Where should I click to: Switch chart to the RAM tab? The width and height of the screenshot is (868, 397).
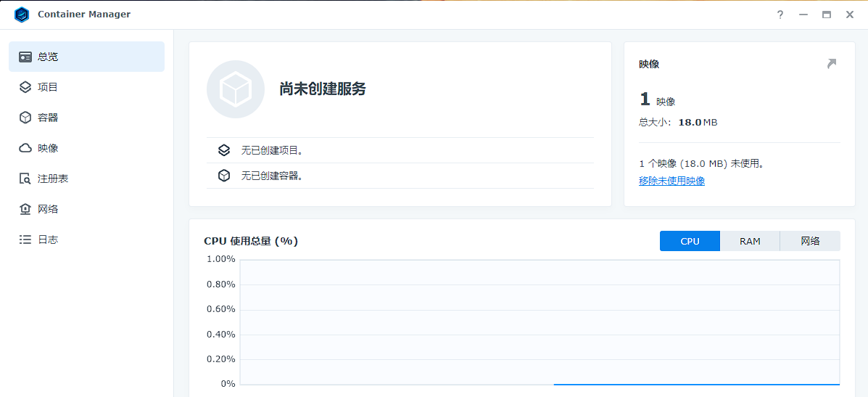750,241
